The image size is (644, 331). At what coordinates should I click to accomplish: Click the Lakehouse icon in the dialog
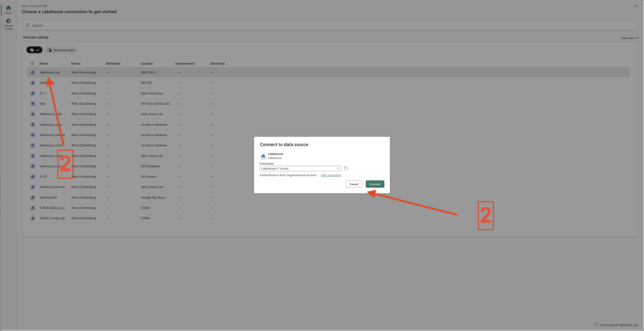[x=263, y=156]
